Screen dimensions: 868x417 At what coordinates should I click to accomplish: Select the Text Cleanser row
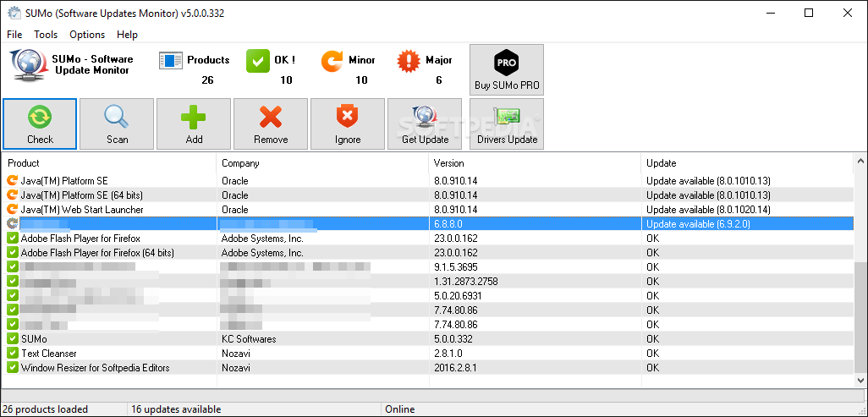pos(428,354)
